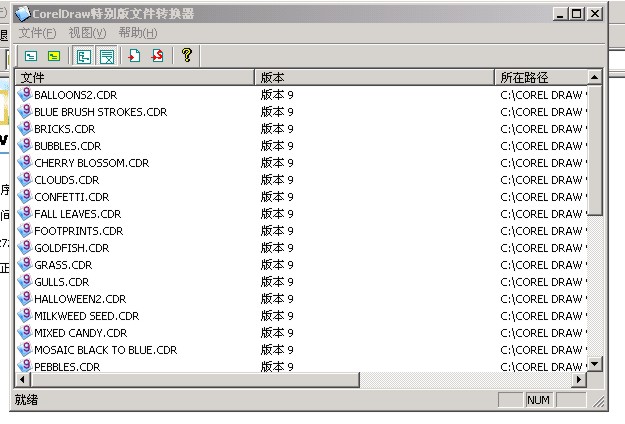The height and width of the screenshot is (424, 625).
Task: Click the icon beside CHERRY BLOSSOM.CDR
Action: [x=25, y=163]
